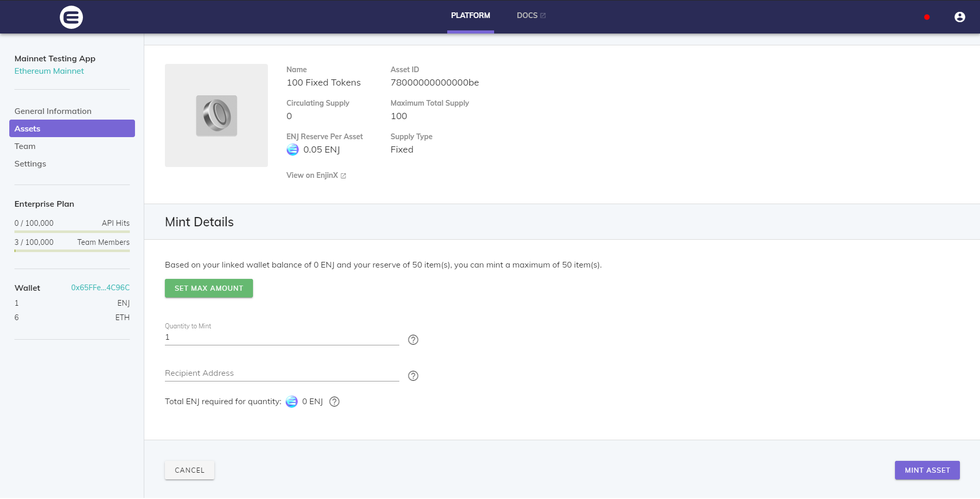This screenshot has height=499, width=980.
Task: Focus the Recipient Address field
Action: point(282,373)
